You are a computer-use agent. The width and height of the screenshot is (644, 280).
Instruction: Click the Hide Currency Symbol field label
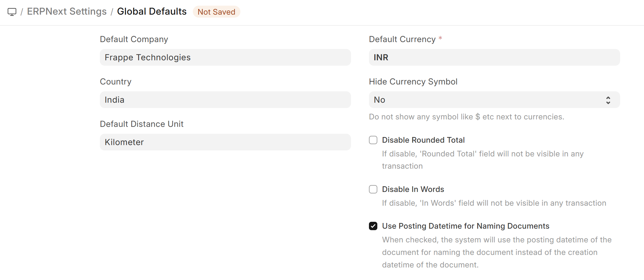point(413,81)
